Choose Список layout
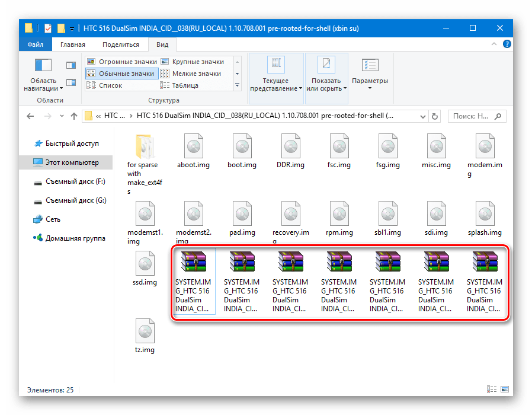The image size is (532, 415). pos(104,85)
